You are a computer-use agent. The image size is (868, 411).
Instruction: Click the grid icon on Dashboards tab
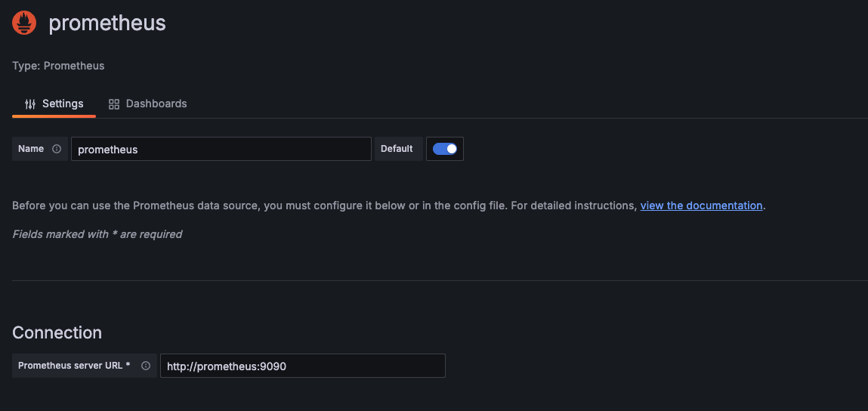(x=114, y=104)
